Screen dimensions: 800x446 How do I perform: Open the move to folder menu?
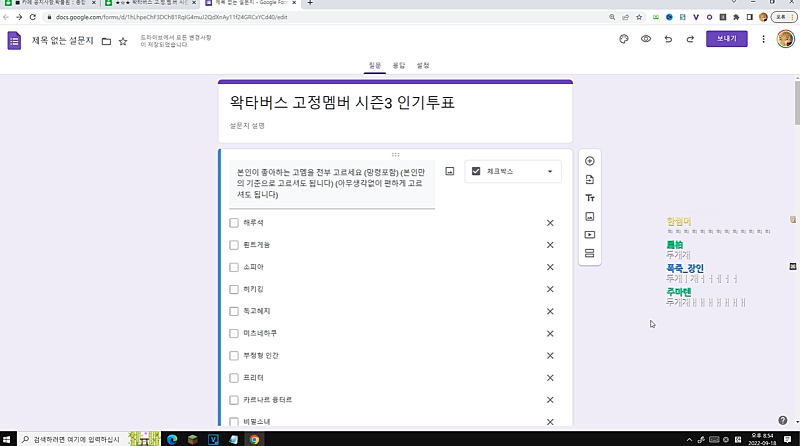[106, 41]
